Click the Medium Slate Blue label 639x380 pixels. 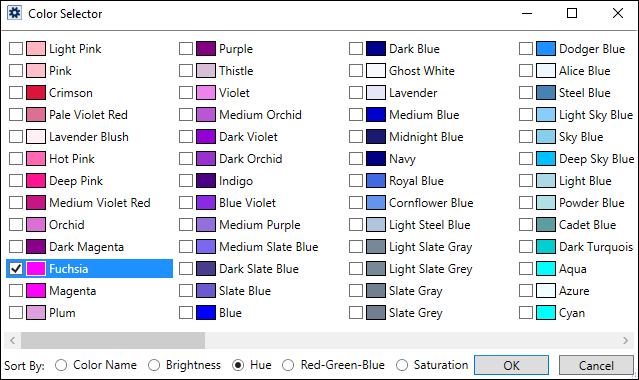(x=269, y=247)
